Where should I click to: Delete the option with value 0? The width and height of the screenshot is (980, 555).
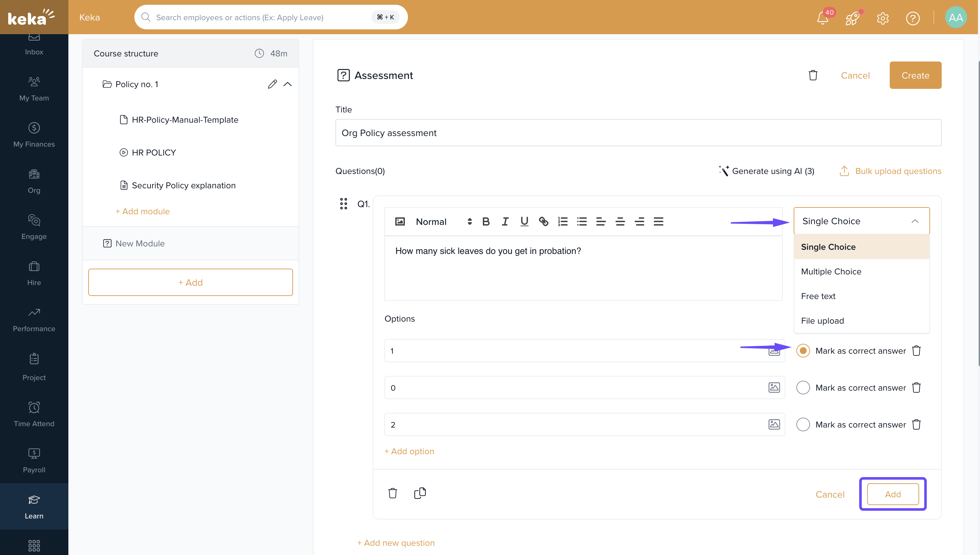tap(916, 388)
